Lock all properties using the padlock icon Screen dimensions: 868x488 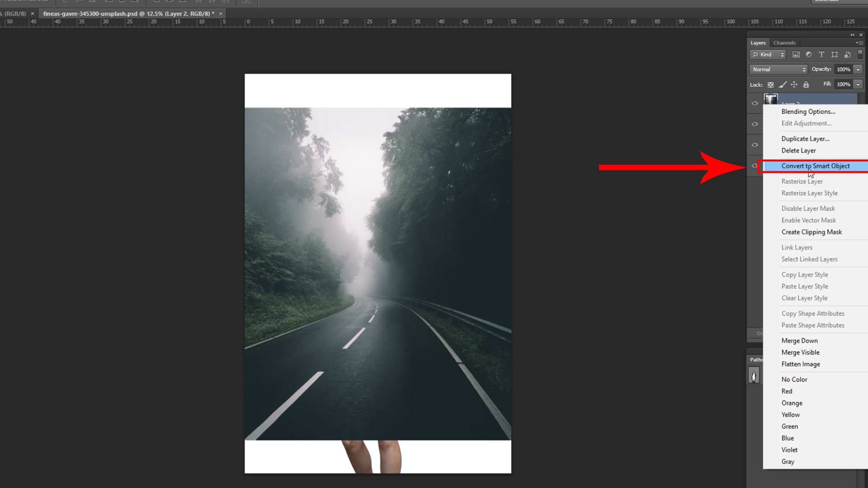pyautogui.click(x=806, y=85)
